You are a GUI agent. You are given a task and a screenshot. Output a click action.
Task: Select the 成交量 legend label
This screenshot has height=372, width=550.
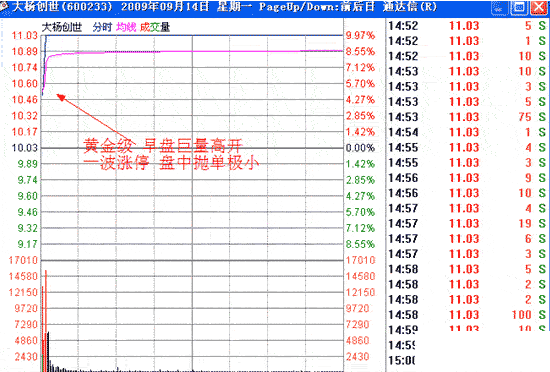(155, 27)
